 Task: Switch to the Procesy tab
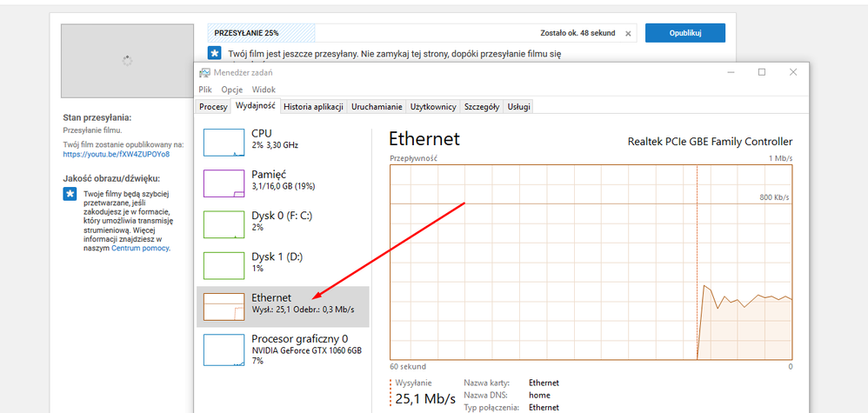pyautogui.click(x=213, y=107)
